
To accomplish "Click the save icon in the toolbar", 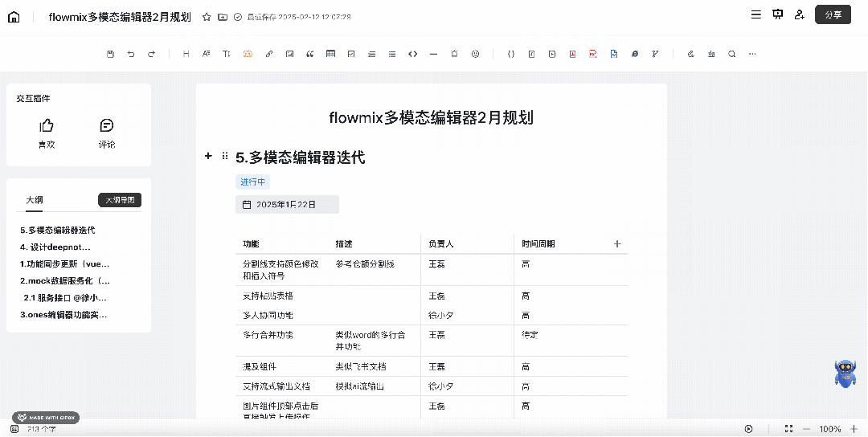I will tap(110, 54).
